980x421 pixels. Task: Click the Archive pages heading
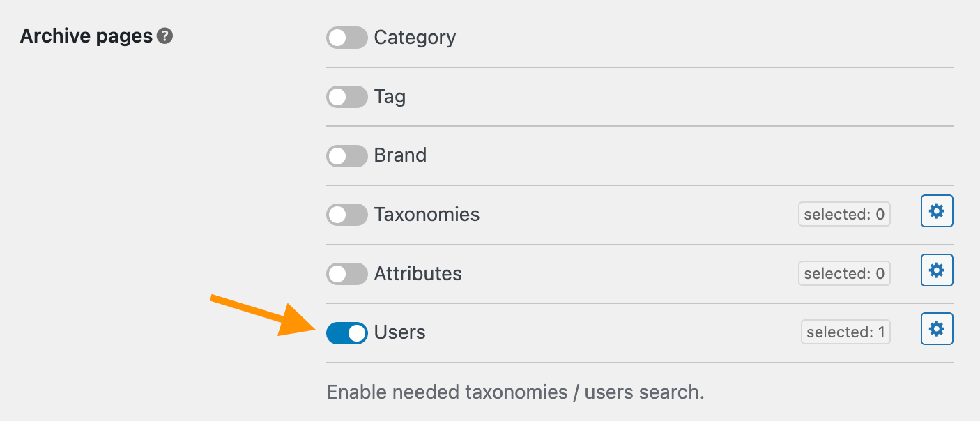click(86, 36)
